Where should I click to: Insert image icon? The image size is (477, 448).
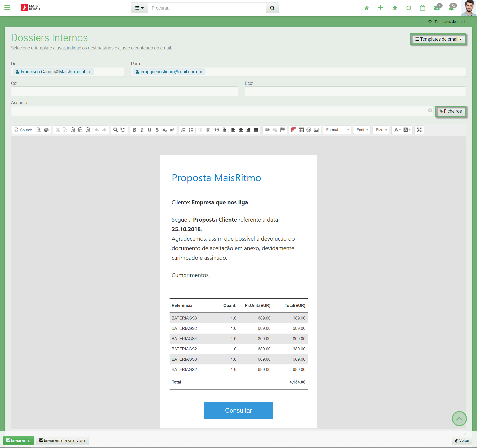[x=316, y=130]
